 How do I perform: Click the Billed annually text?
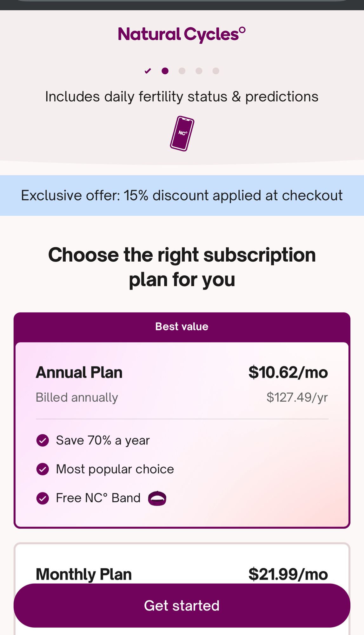(x=77, y=398)
